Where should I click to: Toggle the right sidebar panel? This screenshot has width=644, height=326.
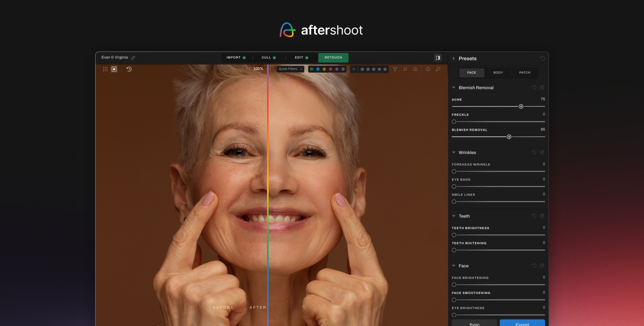(x=438, y=58)
